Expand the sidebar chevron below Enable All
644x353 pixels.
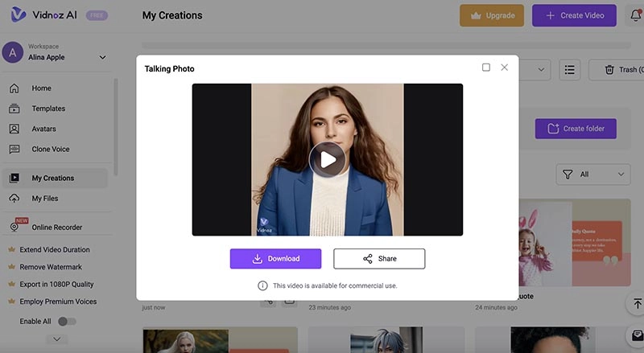[x=56, y=339]
